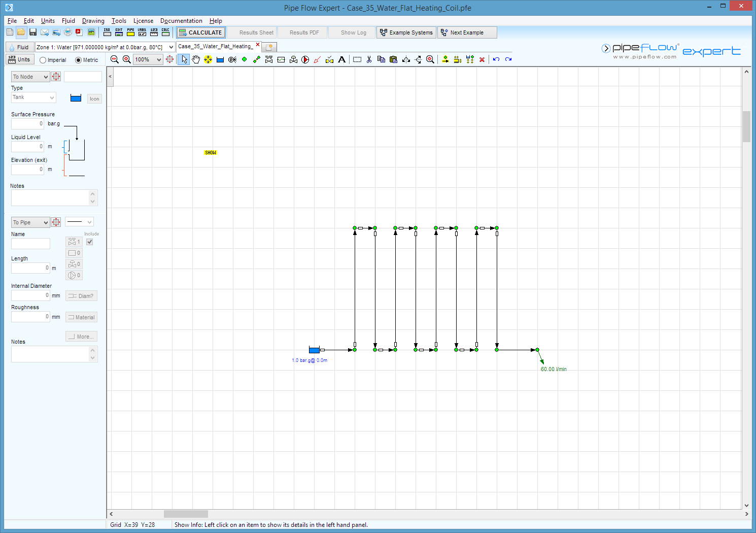The height and width of the screenshot is (533, 756).
Task: Zoom in with plus magnifier
Action: point(127,59)
